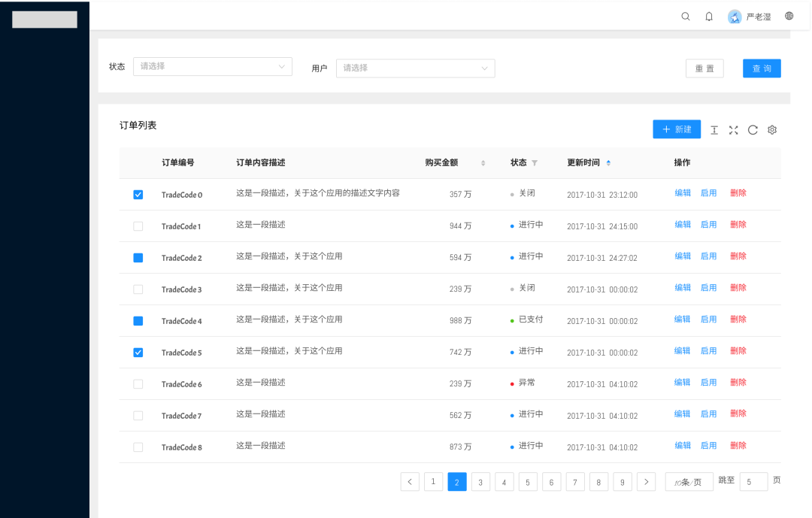Click 编辑 link for TradeCode 3

(x=682, y=287)
